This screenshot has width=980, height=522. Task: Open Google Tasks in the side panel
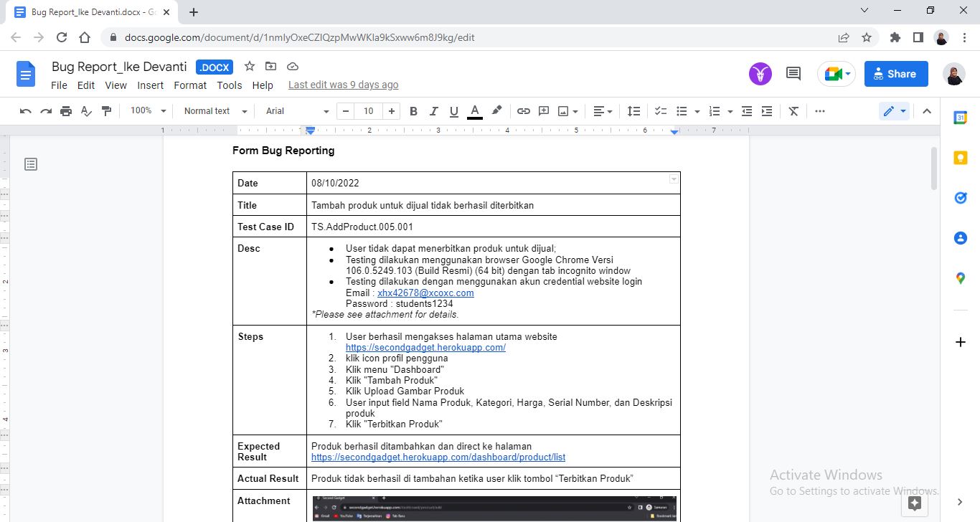pyautogui.click(x=961, y=198)
